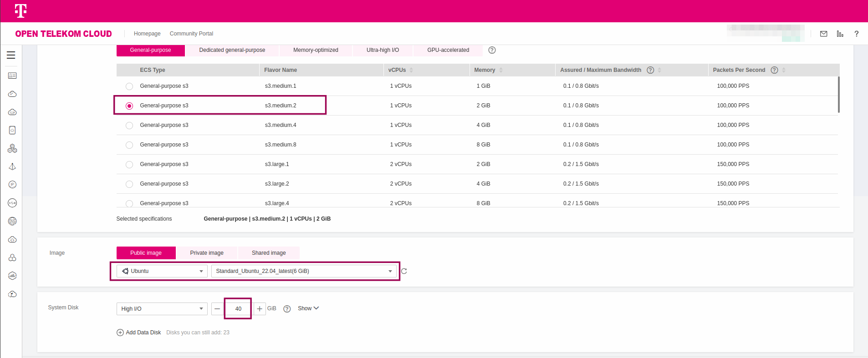
Task: Click the mail envelope icon in header
Action: [823, 34]
